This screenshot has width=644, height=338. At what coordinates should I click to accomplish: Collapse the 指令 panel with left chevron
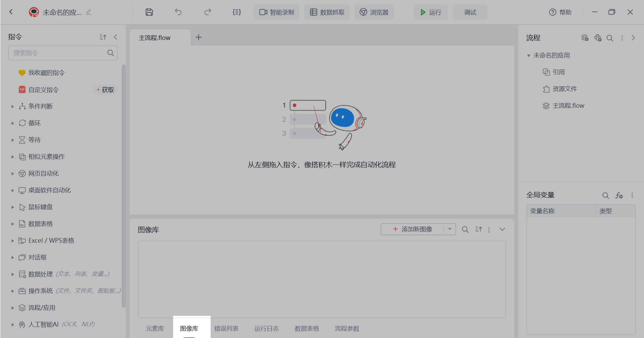[x=116, y=37]
